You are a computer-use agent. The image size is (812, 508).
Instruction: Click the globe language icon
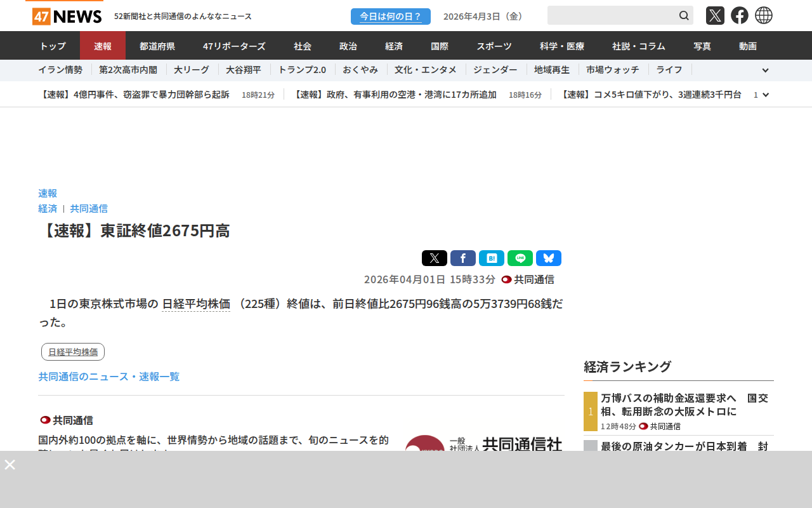click(764, 15)
